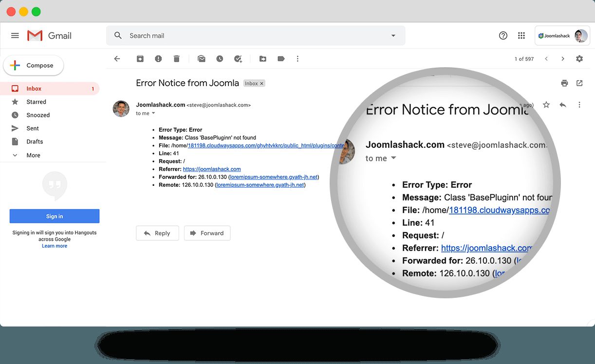Image resolution: width=595 pixels, height=364 pixels.
Task: Remove the Inbox label from email
Action: click(x=261, y=84)
